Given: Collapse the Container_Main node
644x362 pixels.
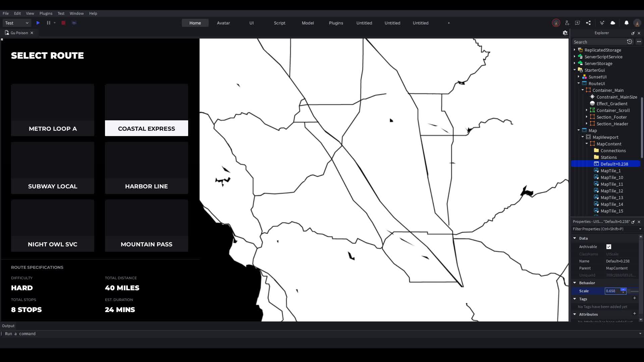Looking at the screenshot, I should (583, 90).
